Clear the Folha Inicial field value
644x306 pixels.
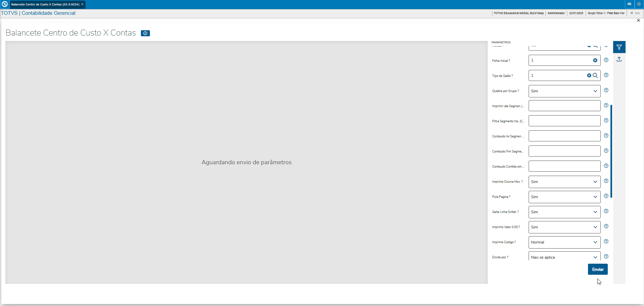tap(595, 60)
